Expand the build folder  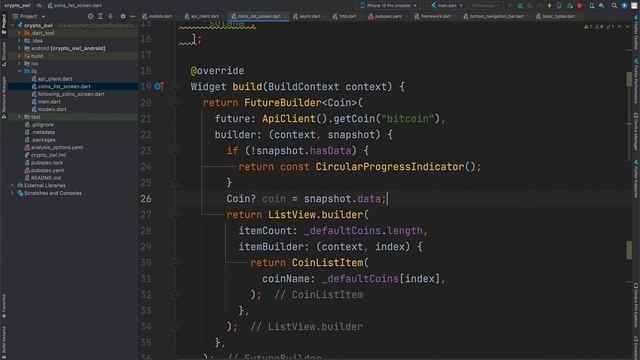coord(19,56)
